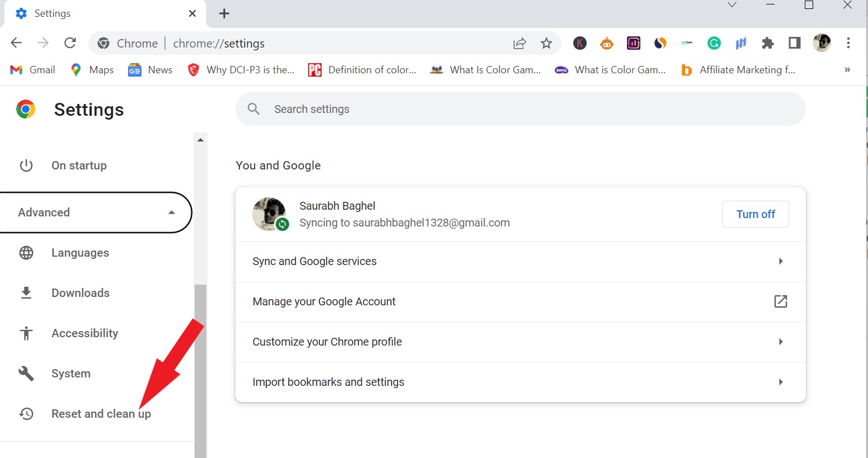This screenshot has height=458, width=868.
Task: Expand Import bookmarks and settings
Action: [520, 382]
